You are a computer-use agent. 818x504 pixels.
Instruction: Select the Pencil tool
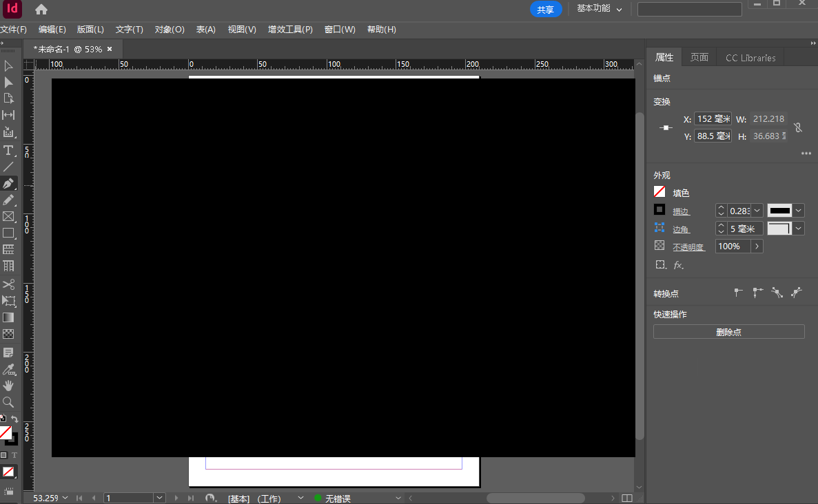point(8,200)
